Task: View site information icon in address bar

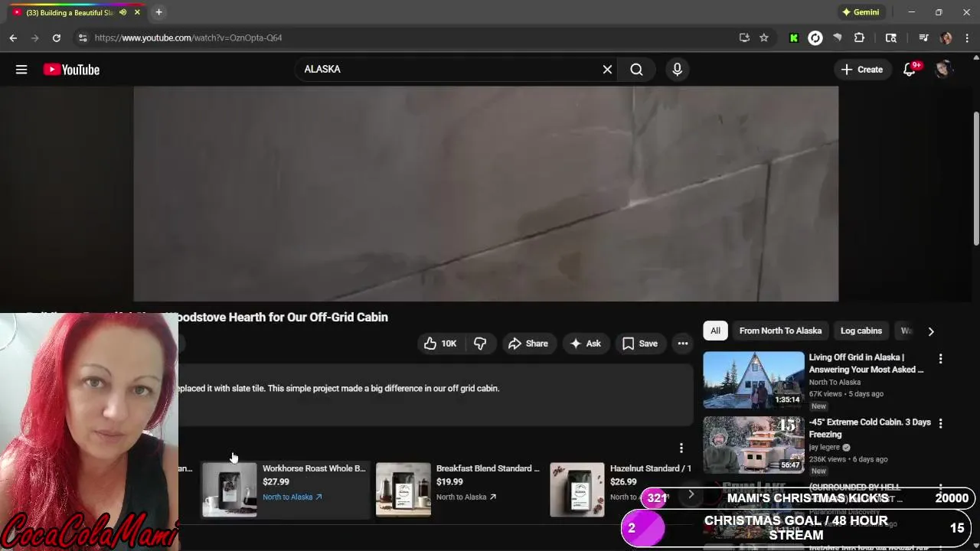Action: [83, 37]
